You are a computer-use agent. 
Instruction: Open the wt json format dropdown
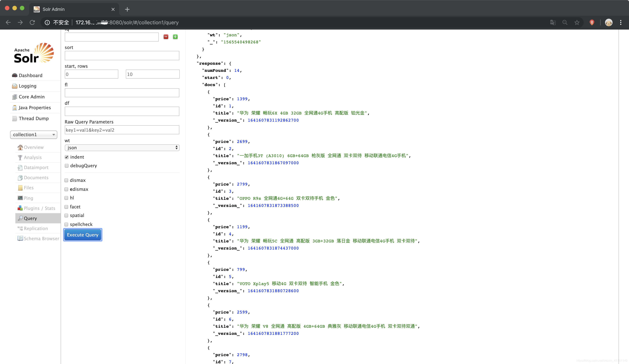[122, 148]
